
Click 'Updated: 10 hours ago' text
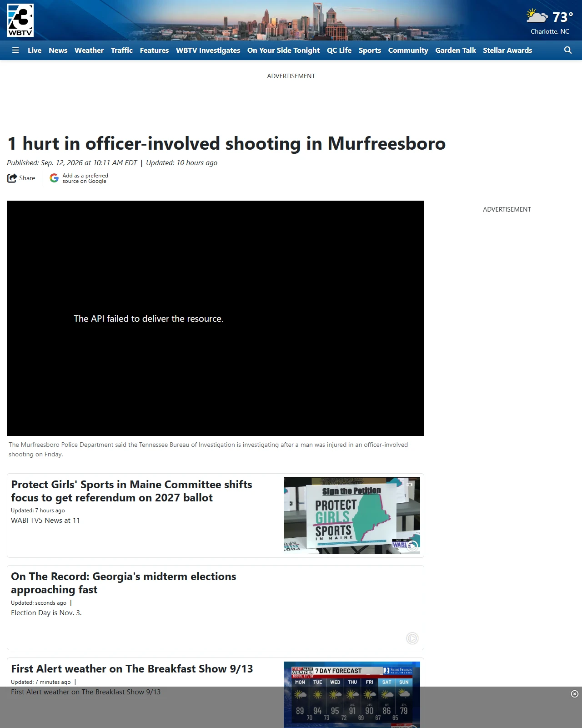(x=181, y=163)
